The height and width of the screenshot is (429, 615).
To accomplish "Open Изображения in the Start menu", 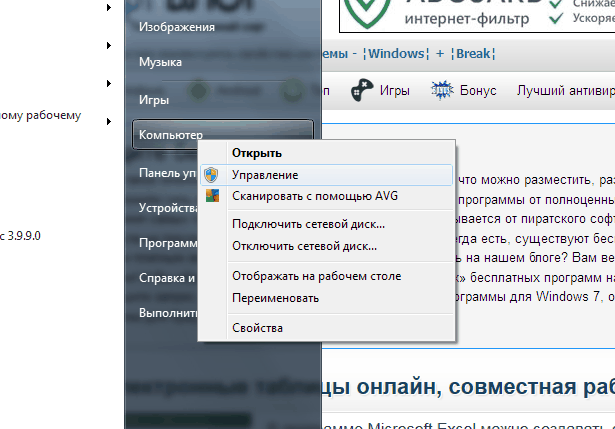I will (x=223, y=27).
